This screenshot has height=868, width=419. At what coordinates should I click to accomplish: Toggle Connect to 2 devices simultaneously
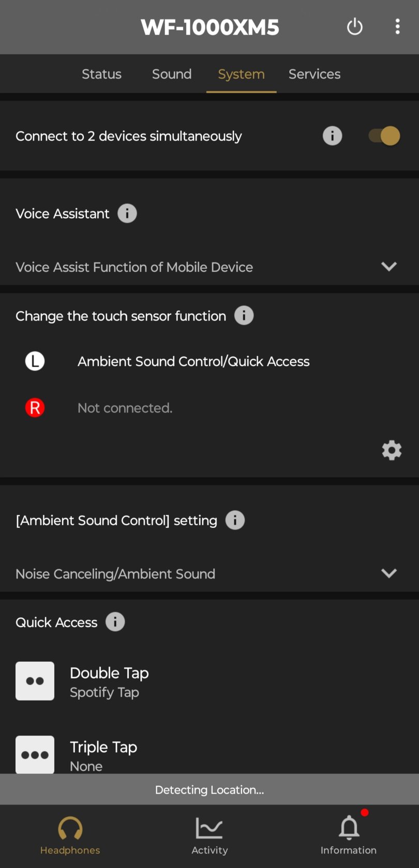coord(384,136)
